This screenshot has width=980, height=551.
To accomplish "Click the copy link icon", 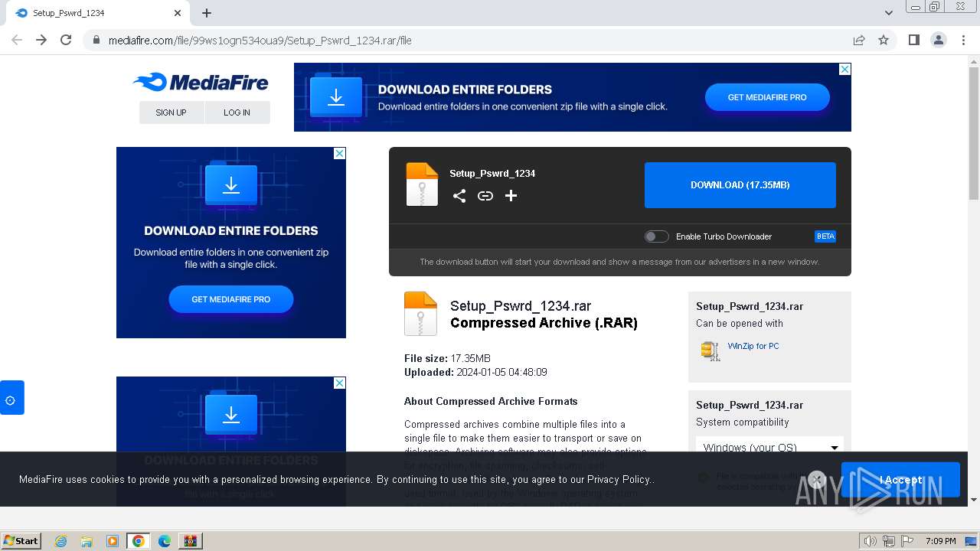I will (x=485, y=196).
